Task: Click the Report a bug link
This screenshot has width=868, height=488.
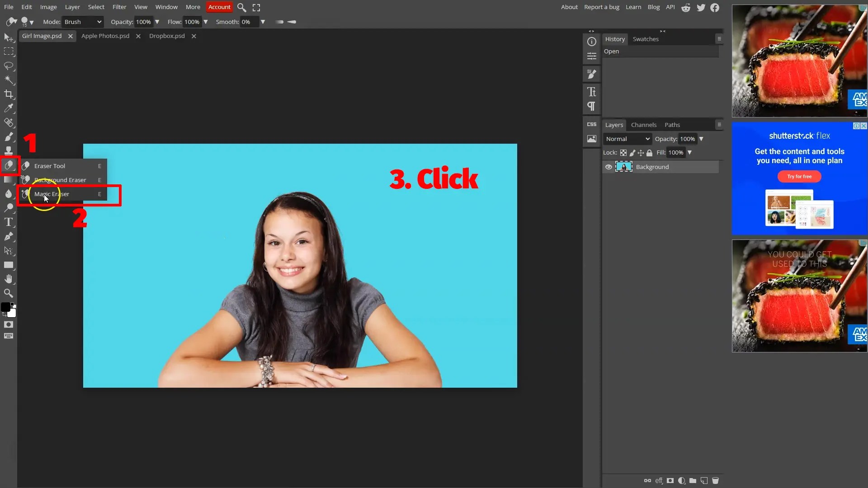Action: pos(602,7)
